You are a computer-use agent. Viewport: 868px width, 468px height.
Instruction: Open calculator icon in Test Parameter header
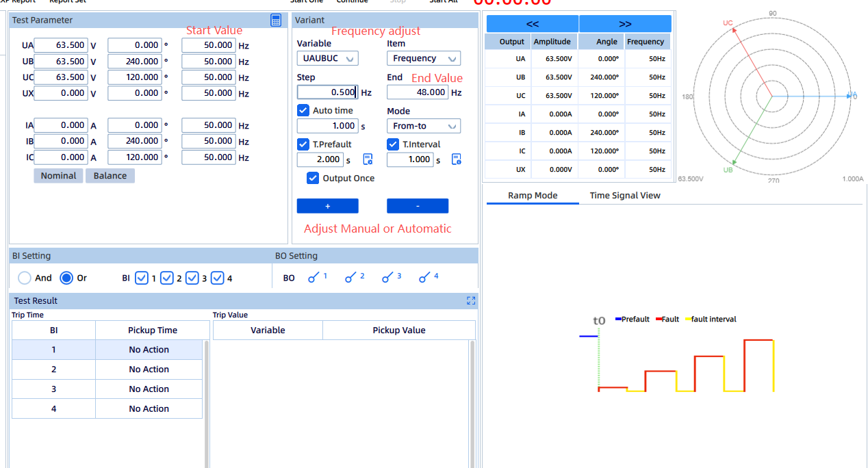276,21
